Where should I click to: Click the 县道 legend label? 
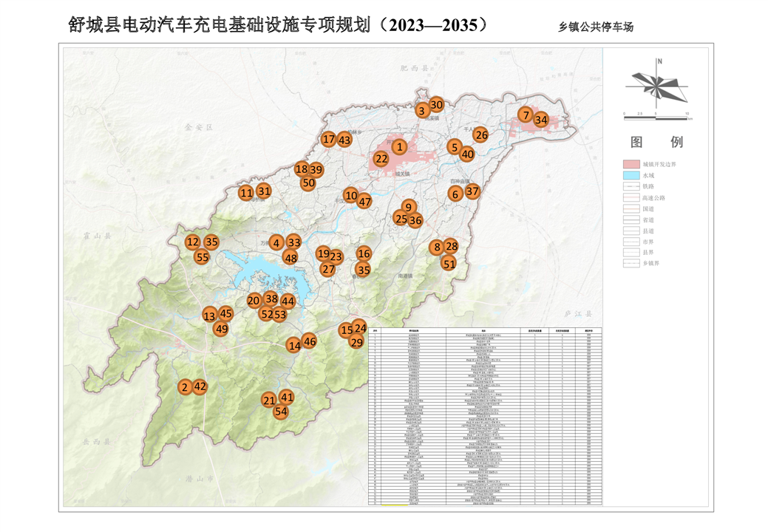click(x=648, y=231)
